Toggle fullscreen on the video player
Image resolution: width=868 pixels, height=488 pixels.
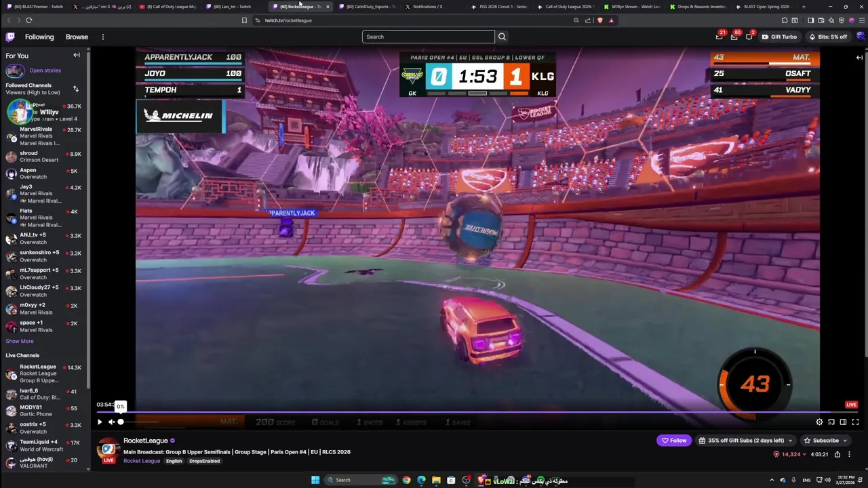[855, 422]
